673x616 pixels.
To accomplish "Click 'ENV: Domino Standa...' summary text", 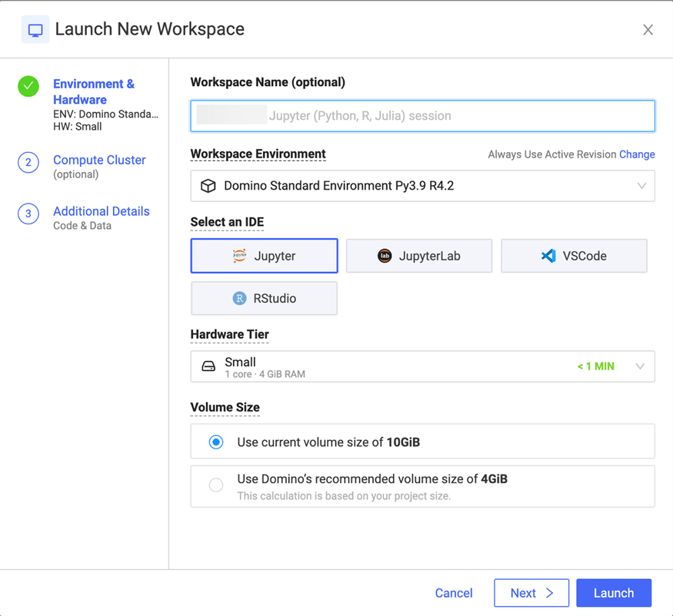I will tap(106, 114).
